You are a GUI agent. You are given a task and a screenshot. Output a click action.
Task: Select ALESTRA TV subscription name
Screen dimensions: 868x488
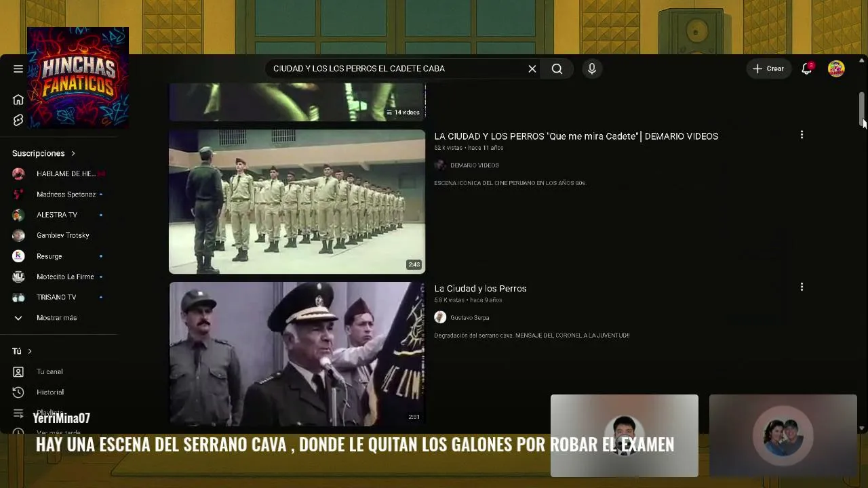(57, 215)
